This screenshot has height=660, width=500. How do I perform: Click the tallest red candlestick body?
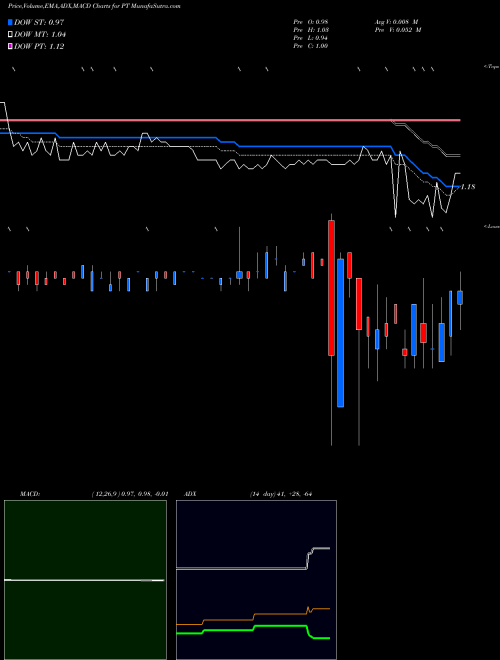(331, 288)
